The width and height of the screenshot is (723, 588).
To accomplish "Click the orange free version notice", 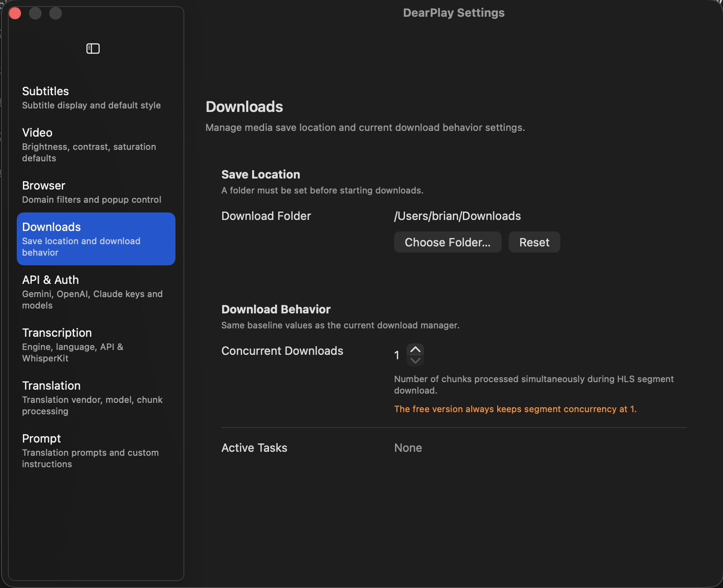I will [x=515, y=409].
